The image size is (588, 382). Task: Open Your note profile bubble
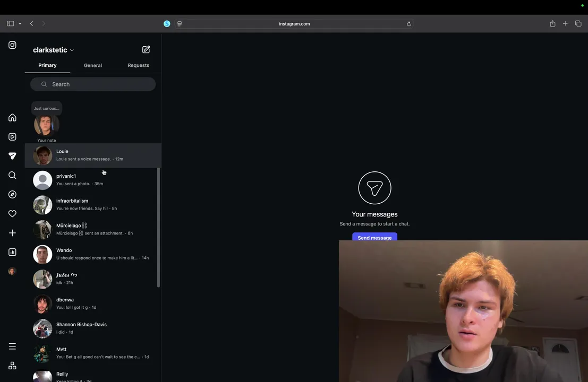[47, 125]
